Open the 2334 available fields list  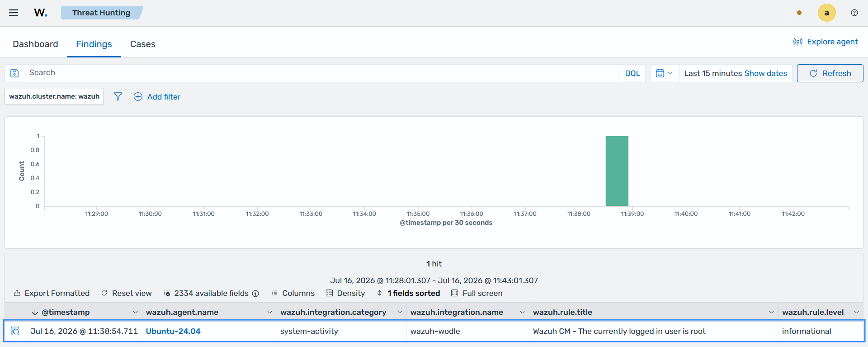[x=206, y=293]
